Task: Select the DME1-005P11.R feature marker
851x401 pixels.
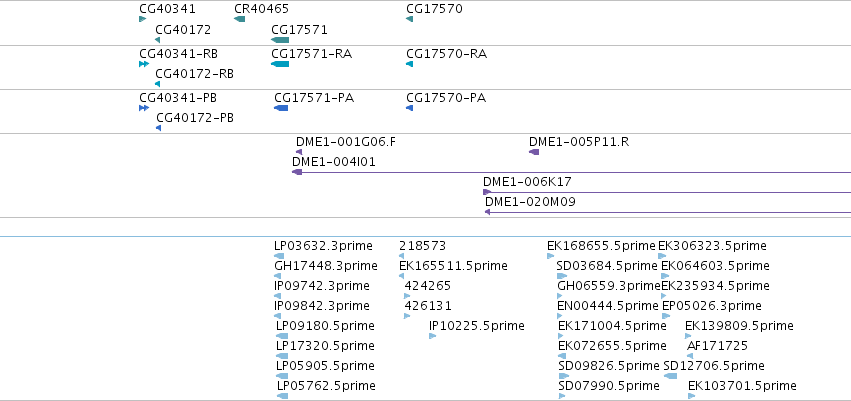Action: tap(534, 152)
